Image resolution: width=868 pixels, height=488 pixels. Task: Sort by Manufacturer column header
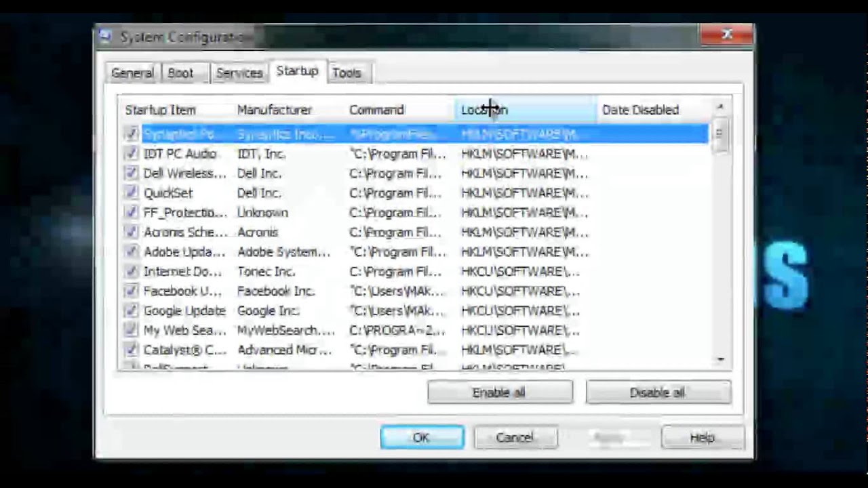288,110
